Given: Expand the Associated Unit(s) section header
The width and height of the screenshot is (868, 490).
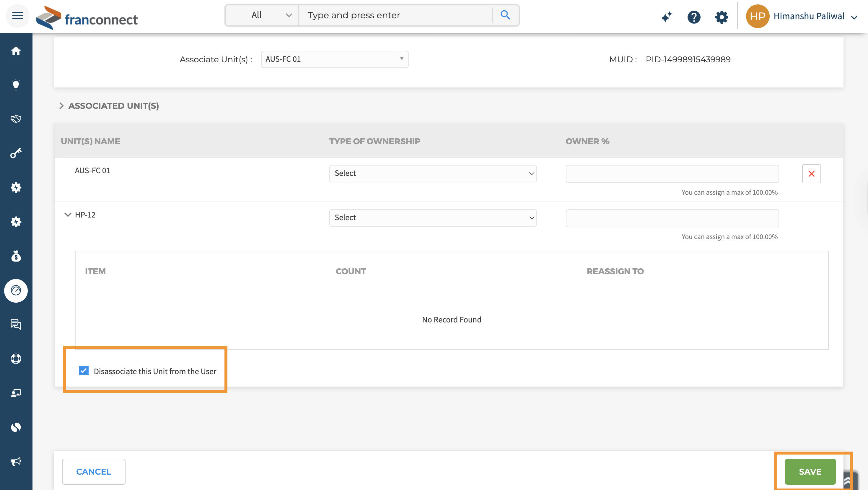Looking at the screenshot, I should pyautogui.click(x=61, y=106).
